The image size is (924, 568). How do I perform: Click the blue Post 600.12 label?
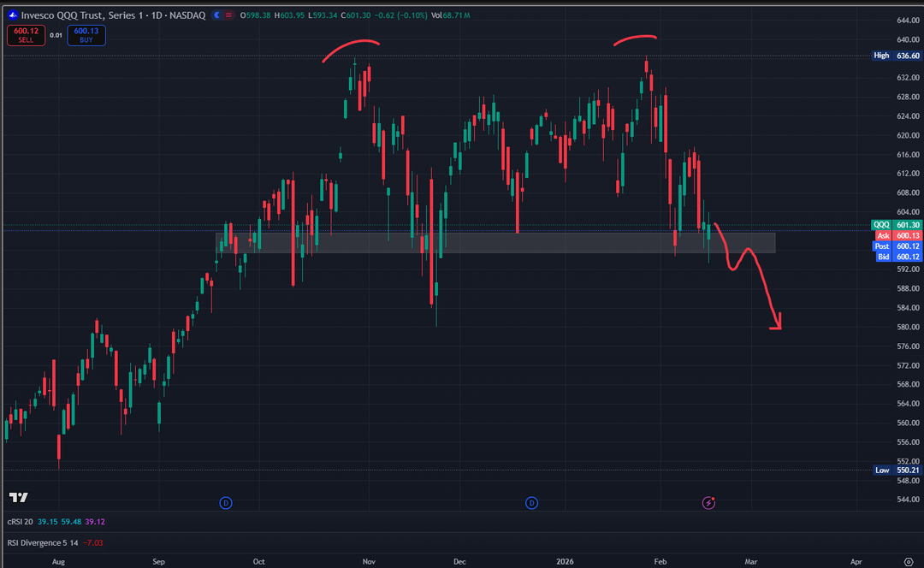(895, 246)
